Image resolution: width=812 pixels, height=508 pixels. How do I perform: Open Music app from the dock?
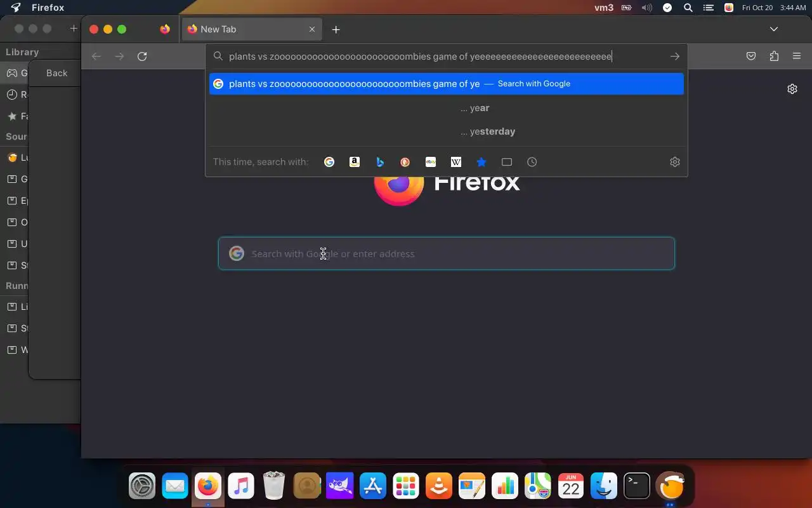[241, 487]
